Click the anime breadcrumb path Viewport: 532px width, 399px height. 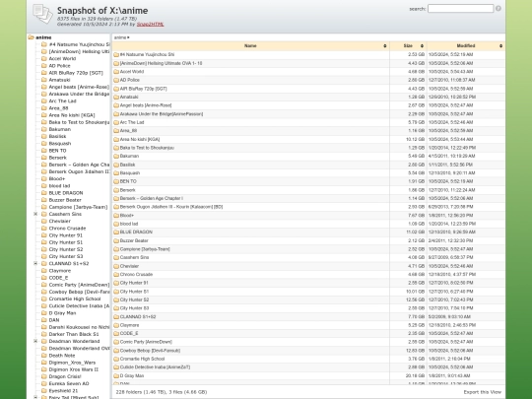pyautogui.click(x=120, y=37)
